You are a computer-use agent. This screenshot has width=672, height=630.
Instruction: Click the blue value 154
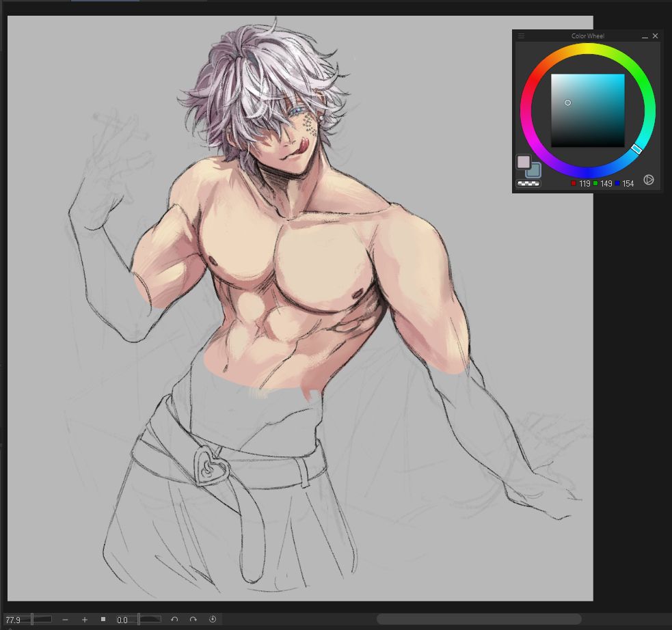pos(628,184)
